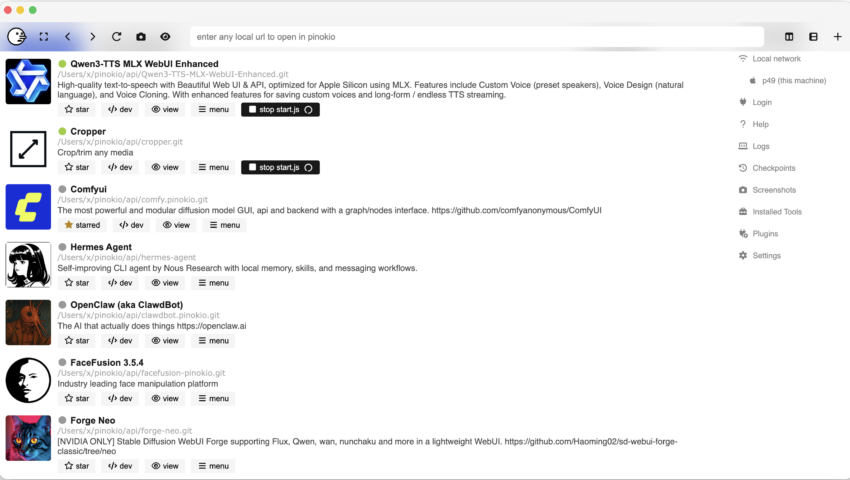Click the dev button for Qwen3-TTS
Image resolution: width=850 pixels, height=480 pixels.
click(x=120, y=110)
